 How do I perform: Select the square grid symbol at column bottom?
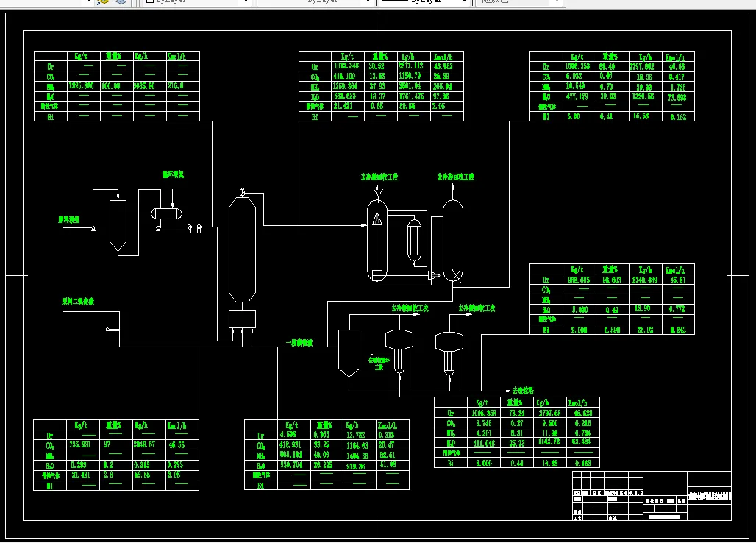pyautogui.click(x=377, y=275)
